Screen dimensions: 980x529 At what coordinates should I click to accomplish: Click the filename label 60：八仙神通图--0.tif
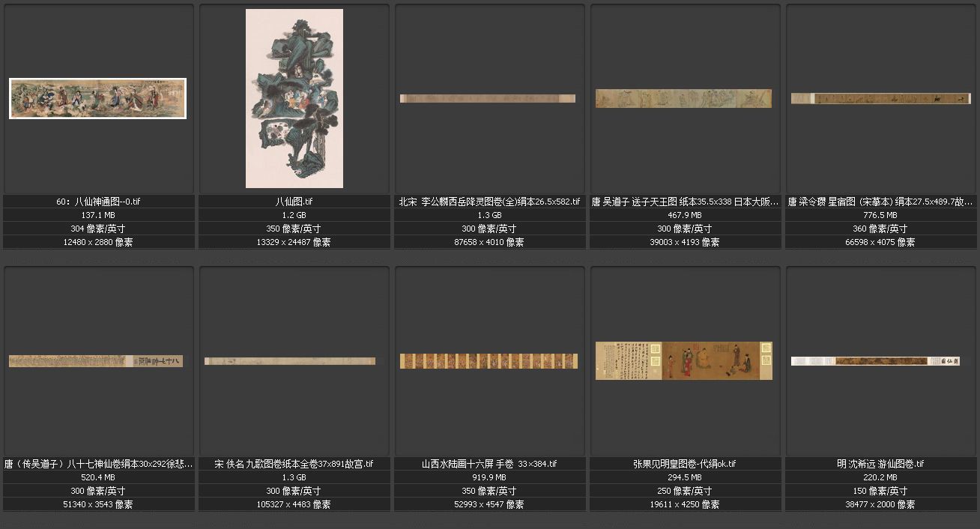pyautogui.click(x=99, y=202)
